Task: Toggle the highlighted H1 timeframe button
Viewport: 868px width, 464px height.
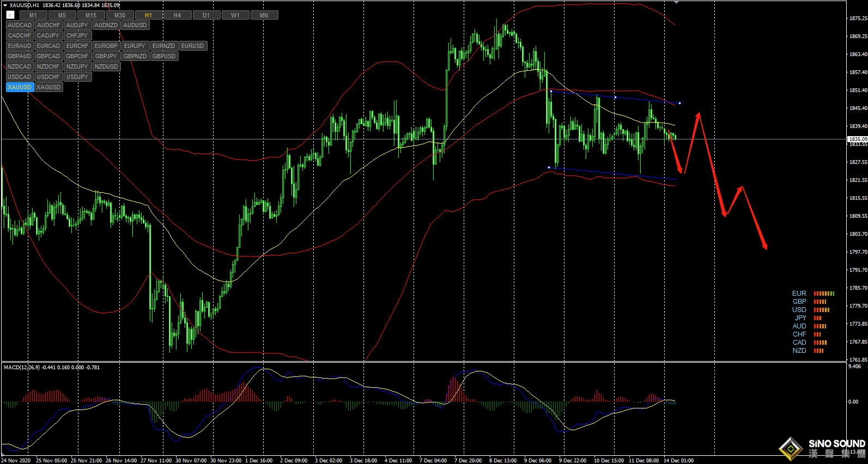Action: pos(148,15)
